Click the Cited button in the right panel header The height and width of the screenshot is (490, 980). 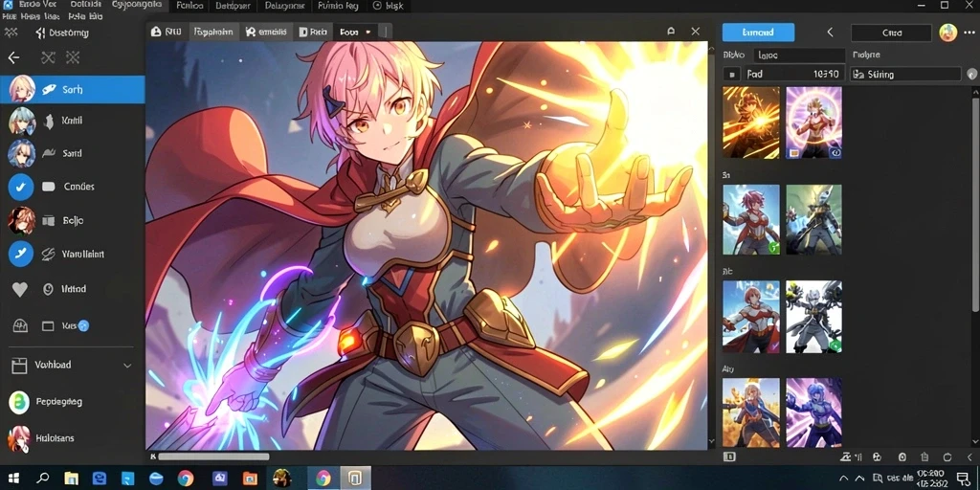click(891, 33)
